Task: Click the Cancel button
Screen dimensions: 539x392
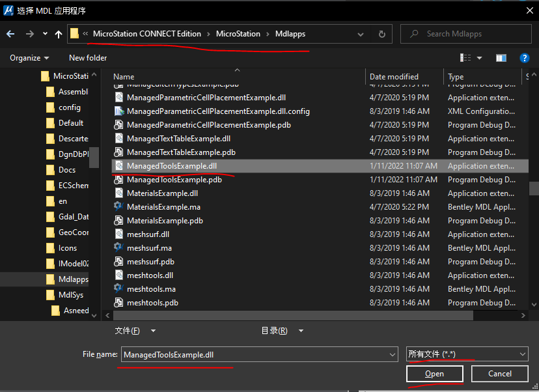Action: coord(499,373)
